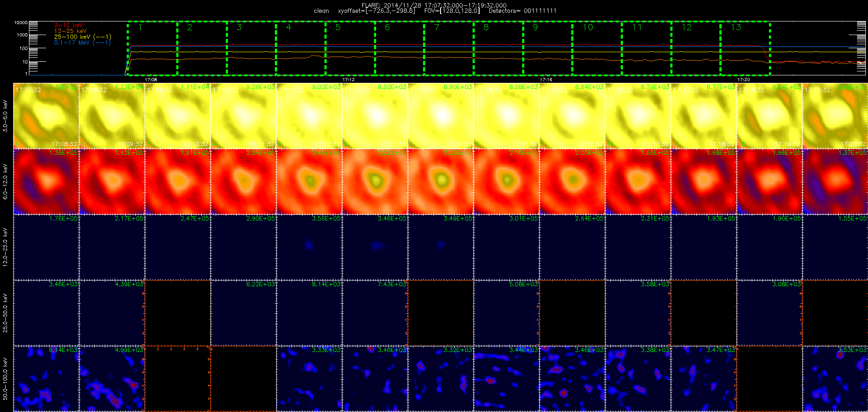Click the xyoffset header value
This screenshot has height=412, width=868.
(377, 11)
